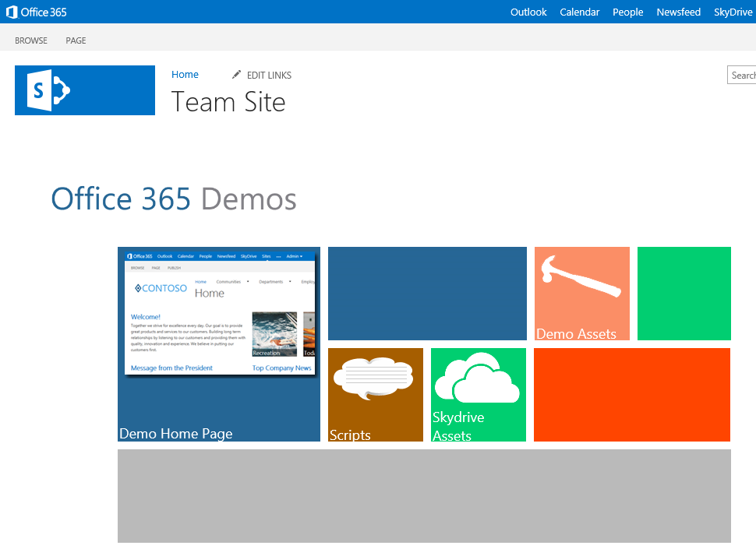Open Outlook from the top navigation

(528, 12)
